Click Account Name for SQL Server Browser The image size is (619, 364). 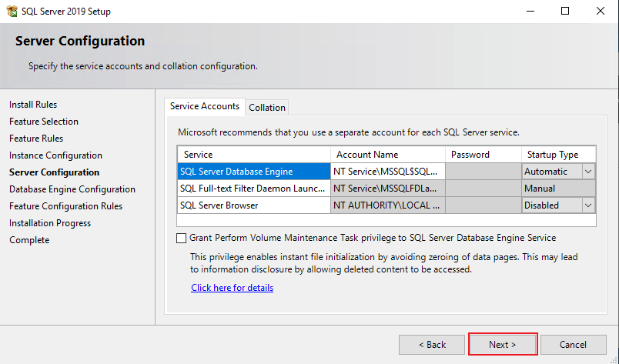click(387, 205)
